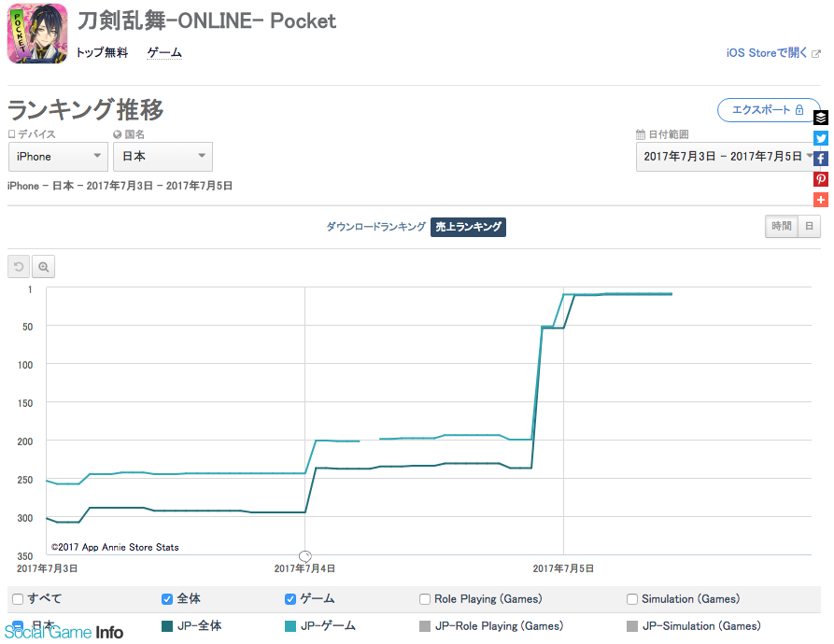834x644 pixels.
Task: Click the 2017年7月5日 axis label
Action: 563,568
